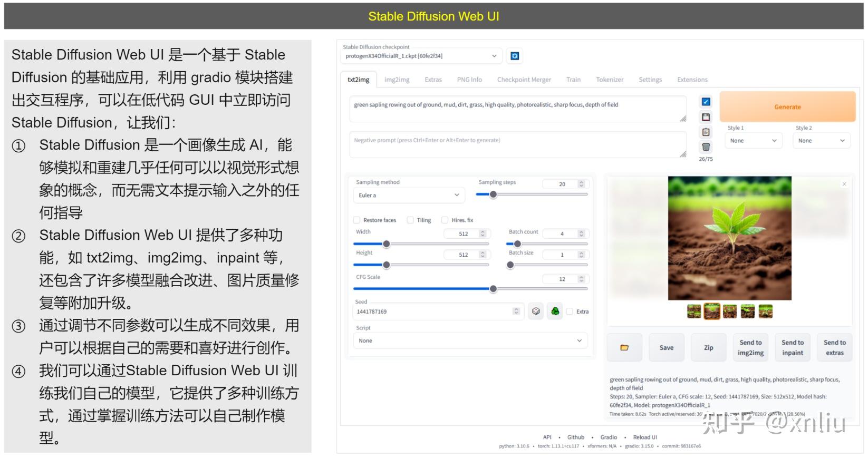Open the Github footer link
The height and width of the screenshot is (458, 868).
(x=576, y=437)
